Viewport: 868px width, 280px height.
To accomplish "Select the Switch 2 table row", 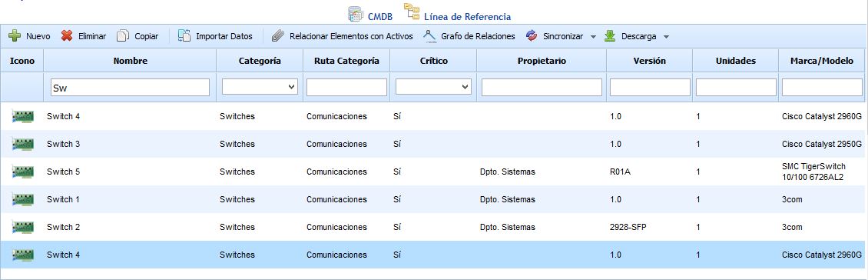I will 434,228.
